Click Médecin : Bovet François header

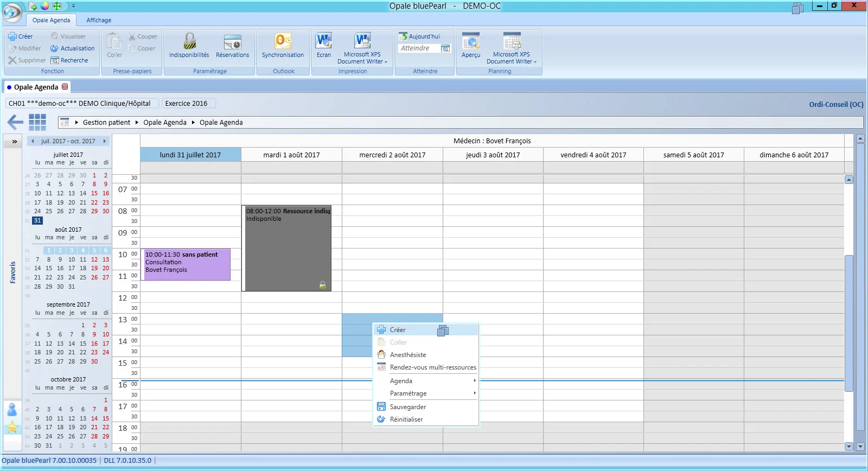pos(492,141)
